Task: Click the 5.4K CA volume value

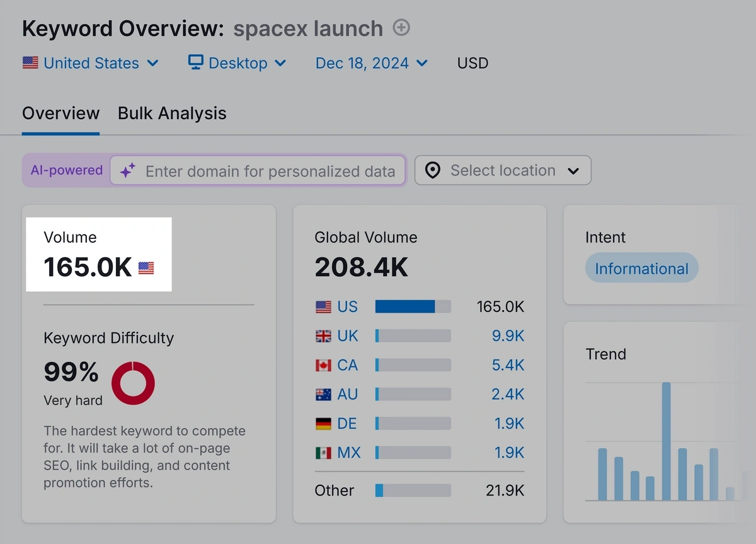Action: coord(508,365)
